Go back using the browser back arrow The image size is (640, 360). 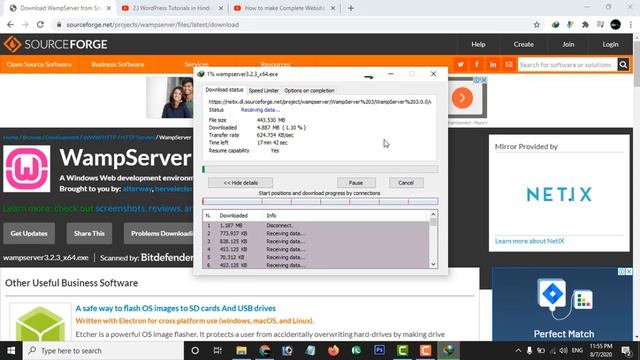pos(10,24)
